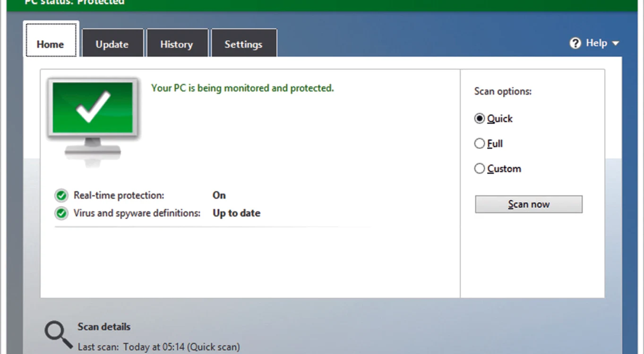Click the 'Up to date' value

pos(236,213)
